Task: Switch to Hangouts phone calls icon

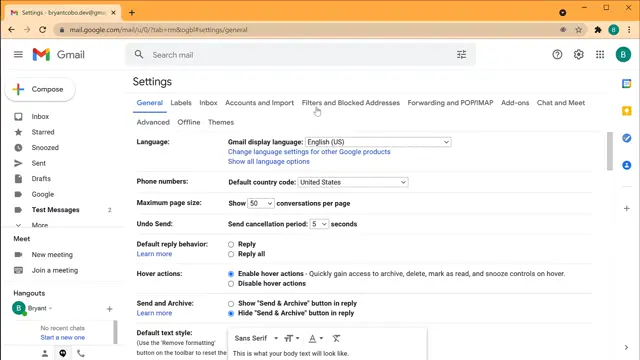Action: tap(81, 353)
